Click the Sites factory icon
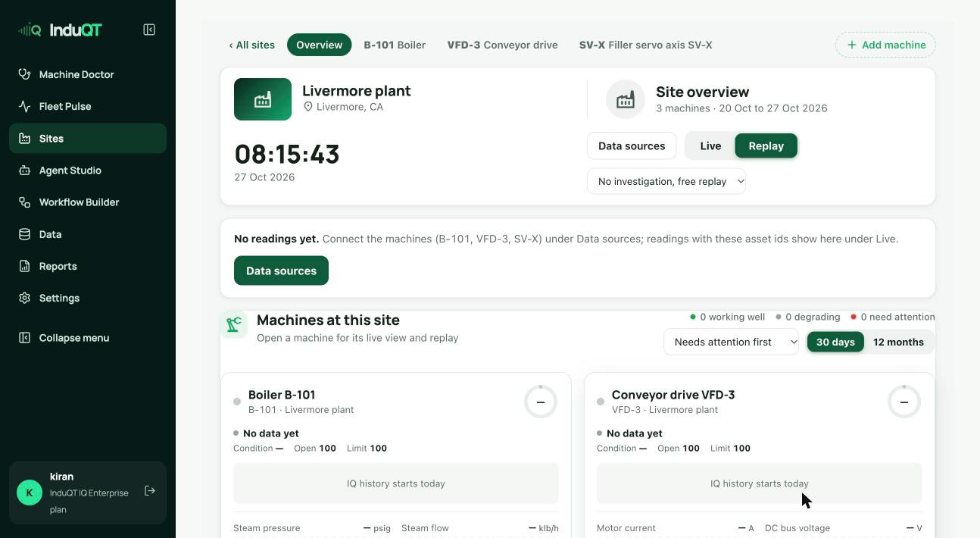Viewport: 980px width, 538px height. 25,139
